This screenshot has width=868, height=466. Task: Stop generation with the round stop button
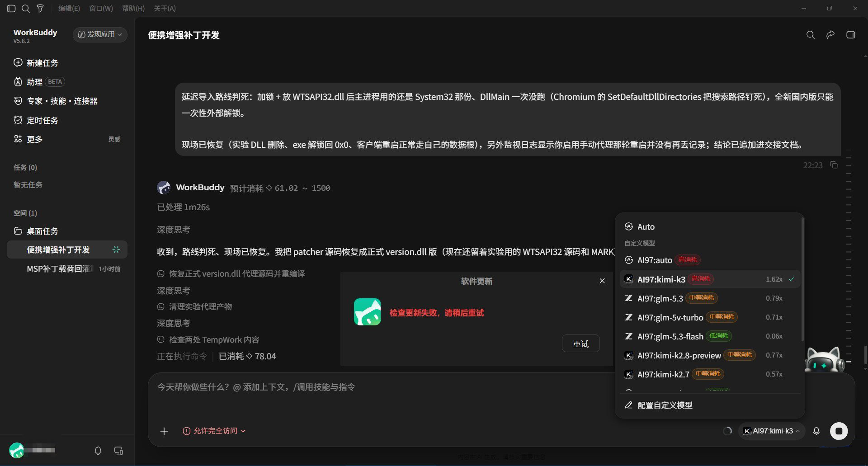839,431
